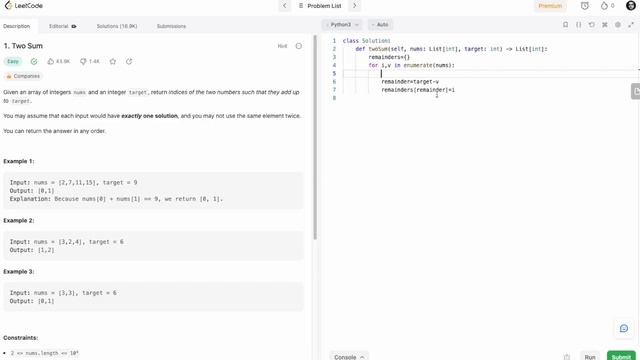Viewport: 640px width, 360px height.
Task: Share the problem via share icon
Action: (129, 61)
